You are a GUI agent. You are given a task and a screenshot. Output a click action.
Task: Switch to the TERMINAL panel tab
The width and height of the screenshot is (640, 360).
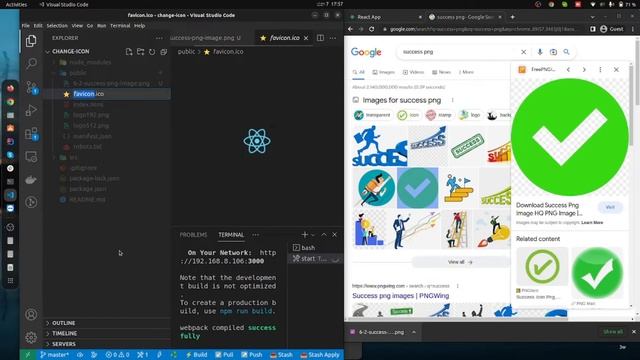pos(231,235)
